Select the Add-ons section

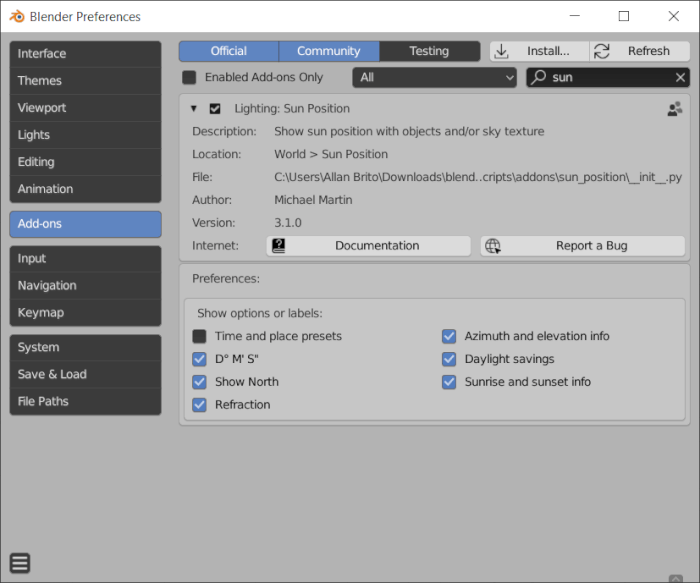85,224
